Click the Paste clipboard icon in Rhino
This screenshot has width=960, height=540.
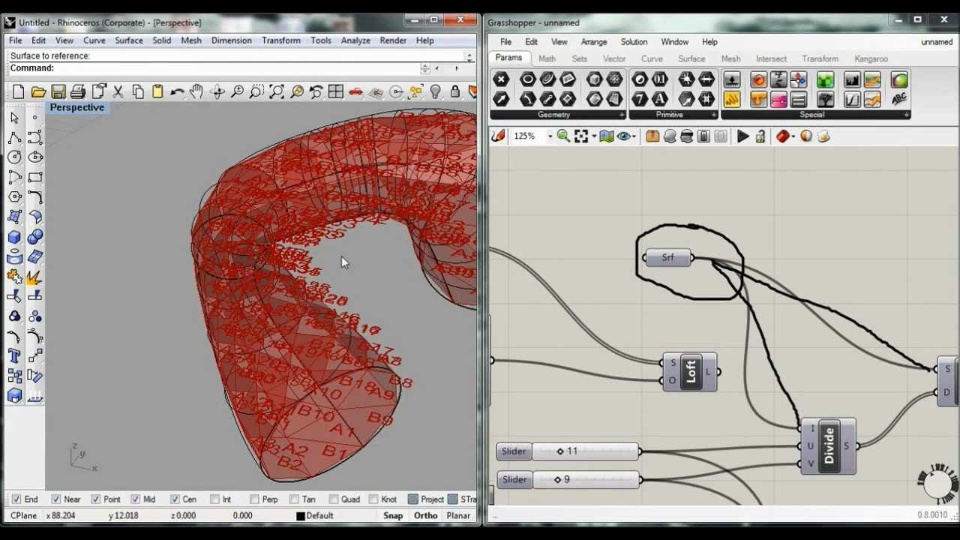click(157, 92)
